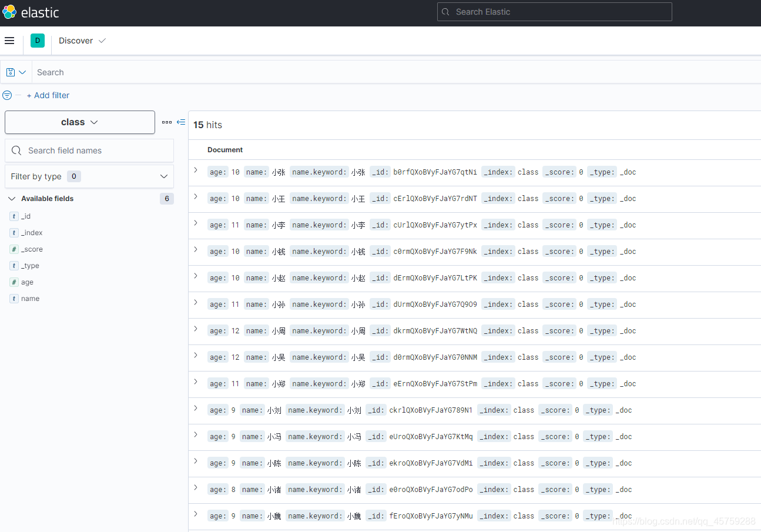Click the Add filter link
The image size is (761, 532).
tap(48, 95)
